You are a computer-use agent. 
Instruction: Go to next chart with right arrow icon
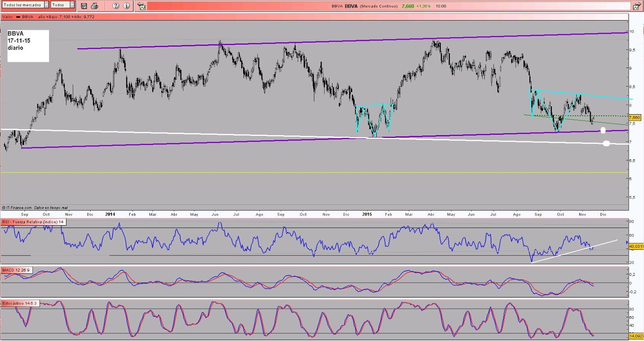point(637,6)
